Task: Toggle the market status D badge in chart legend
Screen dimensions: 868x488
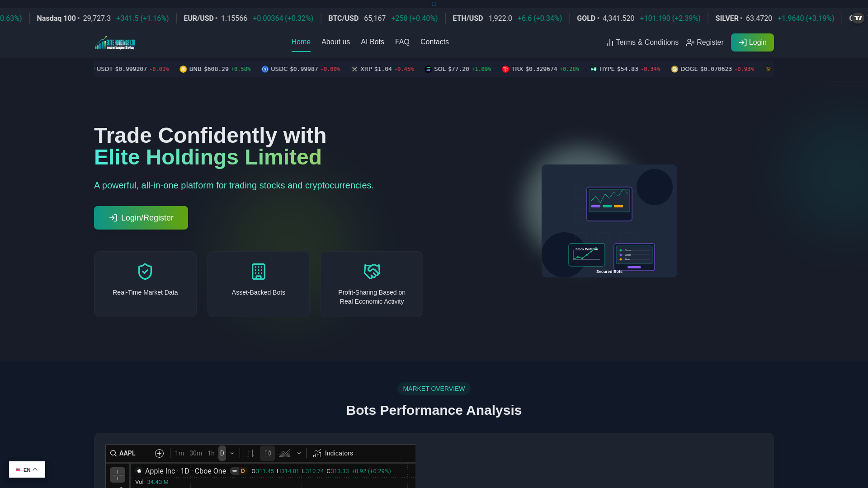Action: [x=243, y=471]
